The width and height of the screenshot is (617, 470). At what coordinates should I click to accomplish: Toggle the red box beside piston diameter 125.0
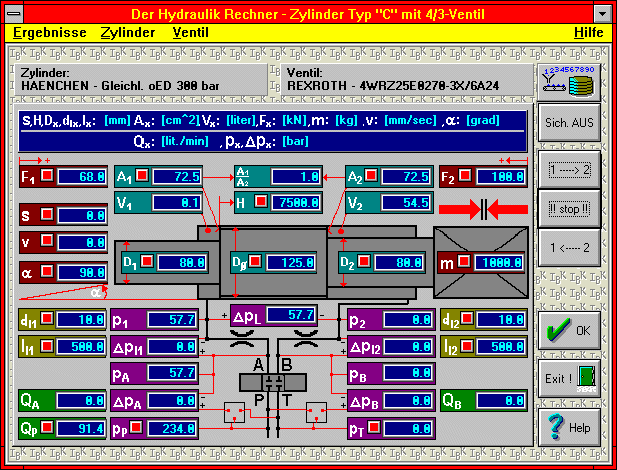click(255, 261)
